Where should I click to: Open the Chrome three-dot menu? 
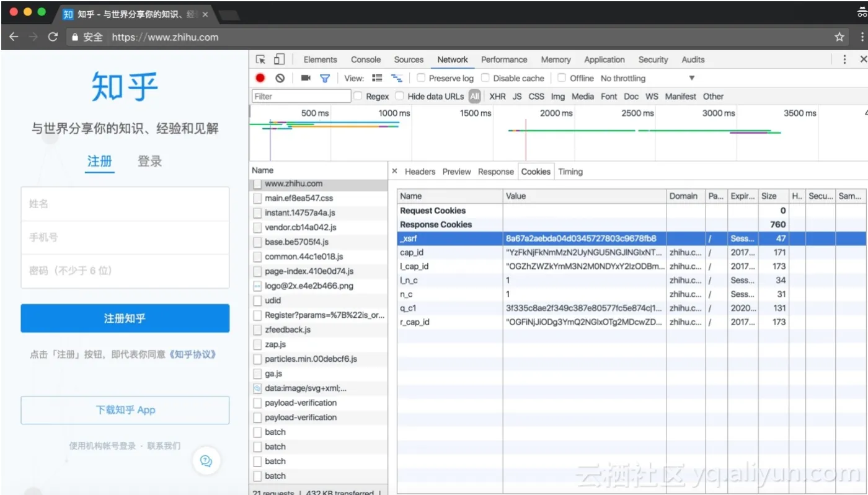coord(862,37)
